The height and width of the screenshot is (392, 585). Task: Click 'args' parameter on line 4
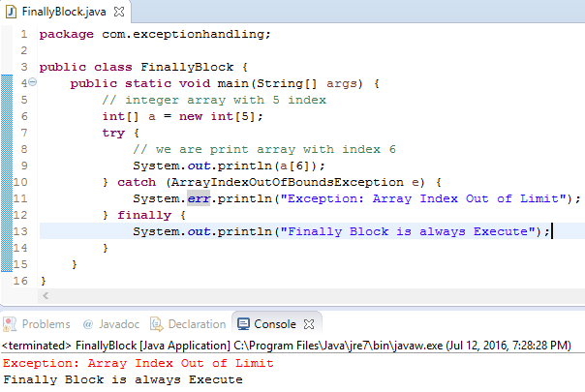click(341, 83)
